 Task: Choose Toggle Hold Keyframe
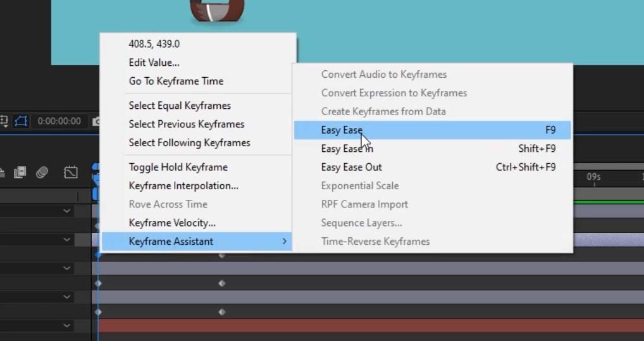(x=196, y=167)
